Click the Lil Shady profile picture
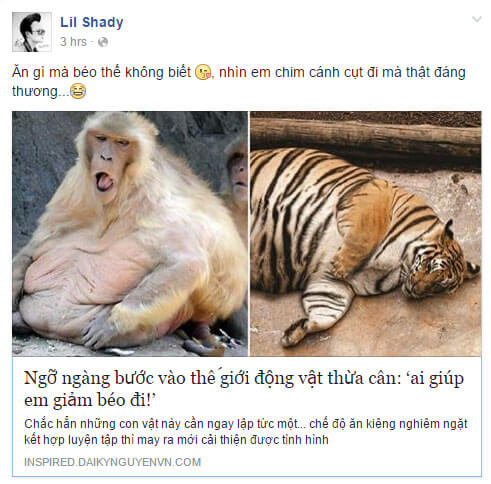Image resolution: width=491 pixels, height=484 pixels. (x=32, y=32)
